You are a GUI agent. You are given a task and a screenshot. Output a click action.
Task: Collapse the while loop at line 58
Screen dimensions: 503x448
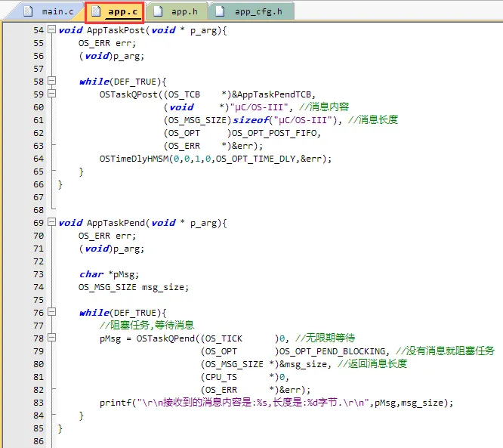pos(51,81)
